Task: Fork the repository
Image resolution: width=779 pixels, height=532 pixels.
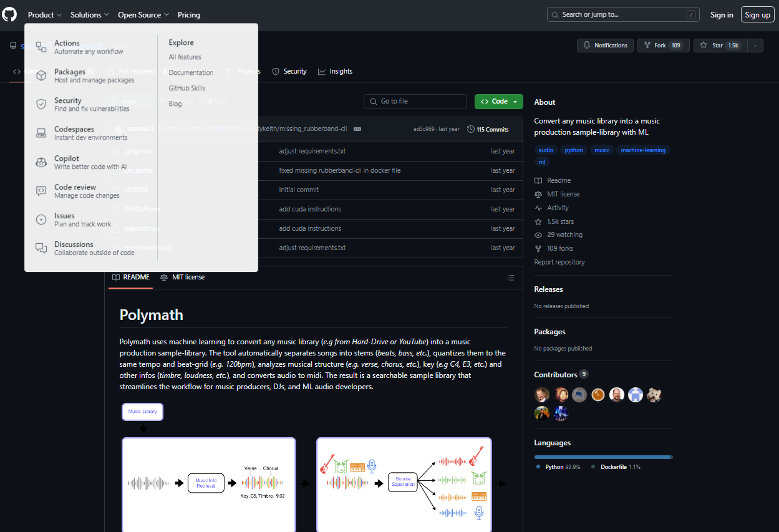Action: tap(664, 46)
